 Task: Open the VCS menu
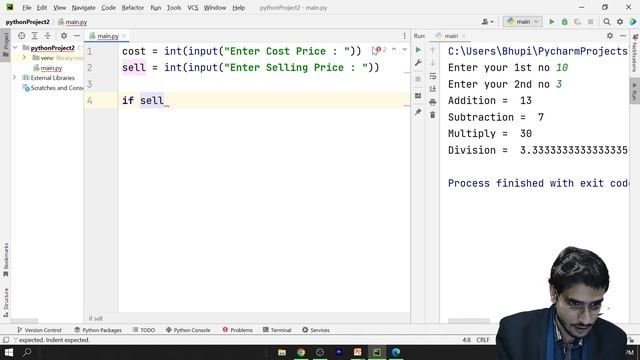click(x=192, y=8)
